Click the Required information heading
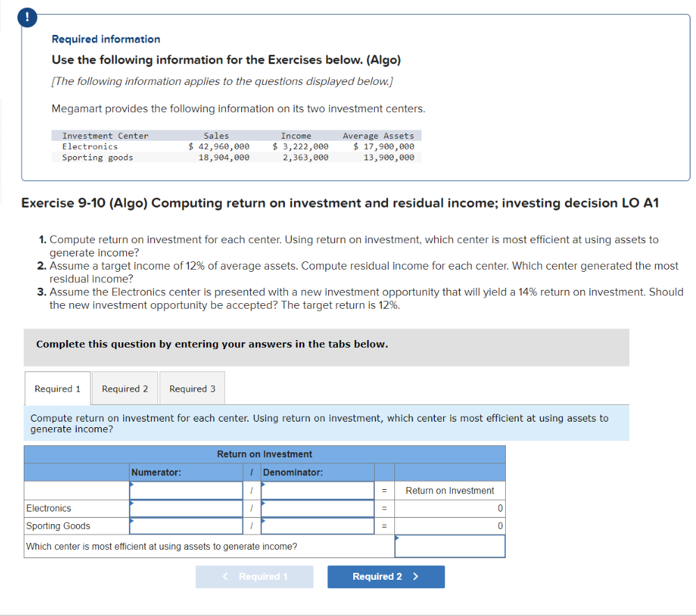Image resolution: width=696 pixels, height=616 pixels. [x=106, y=39]
